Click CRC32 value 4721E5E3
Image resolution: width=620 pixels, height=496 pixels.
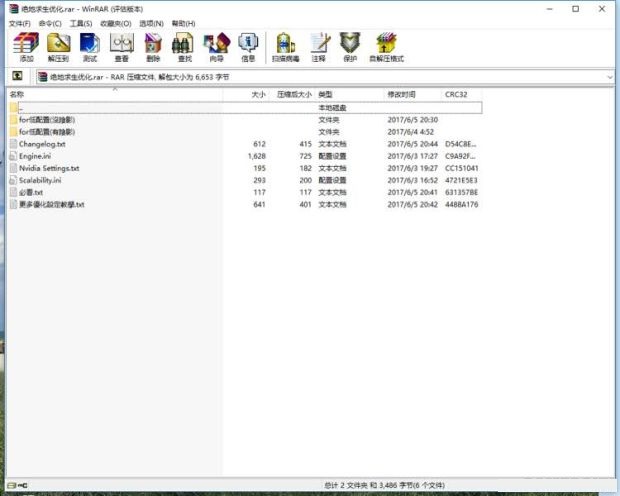click(x=461, y=180)
